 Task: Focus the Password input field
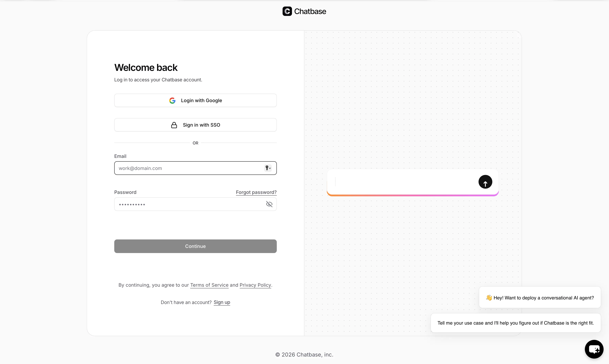click(195, 204)
